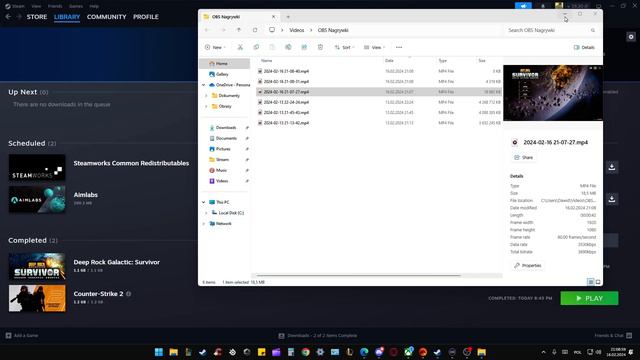
Task: Go up one folder with the Up arrow
Action: point(239,30)
